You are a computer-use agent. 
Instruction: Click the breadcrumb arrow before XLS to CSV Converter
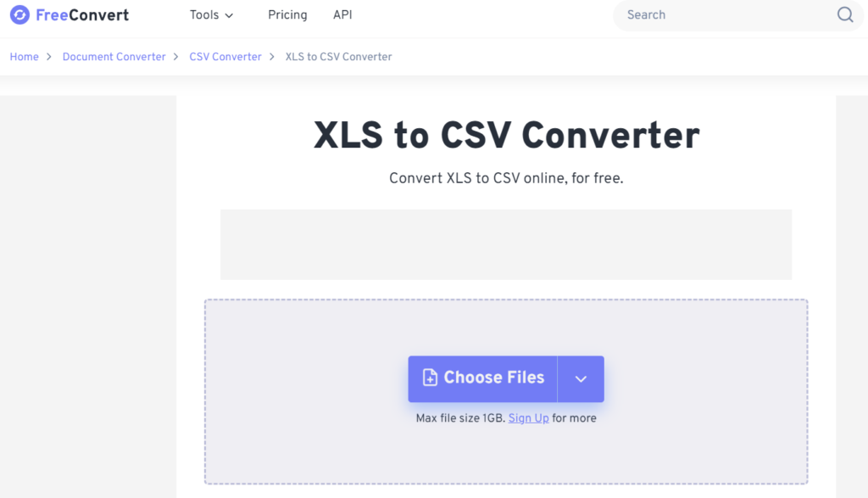click(x=271, y=57)
